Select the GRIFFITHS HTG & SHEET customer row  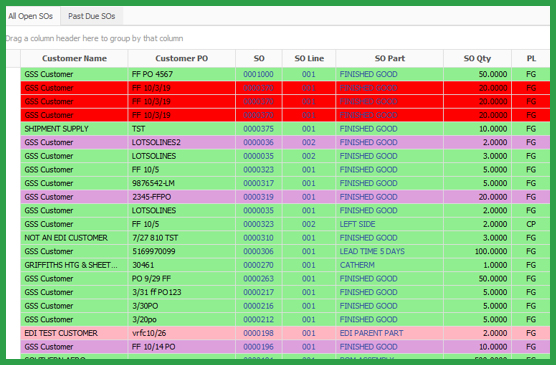tap(285, 265)
